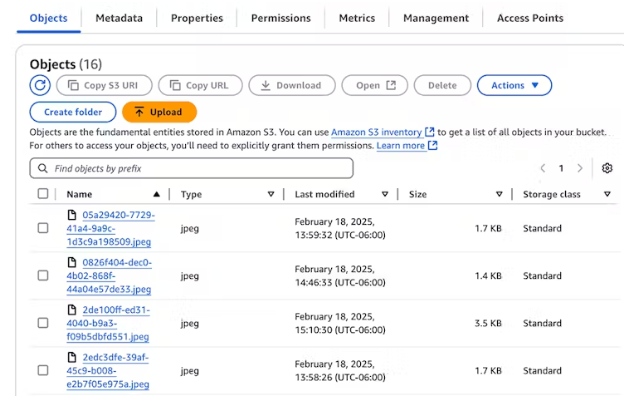This screenshot has width=636, height=409.
Task: Click the refresh objects icon button
Action: [40, 86]
